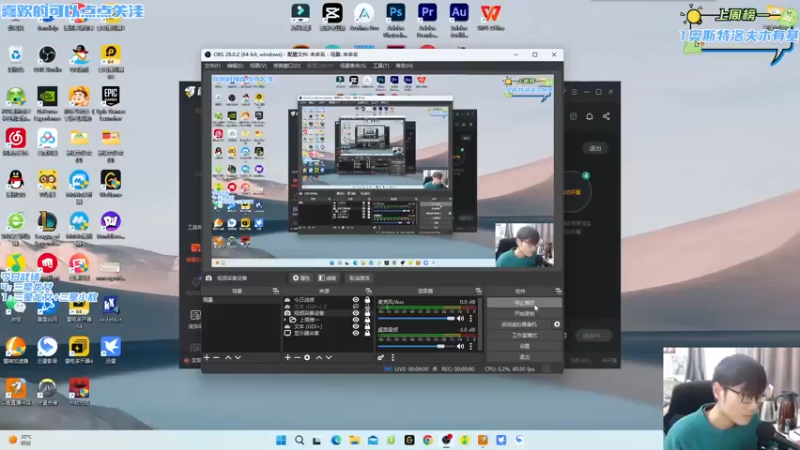
Task: Move the selected source up in Sources dock
Action: click(319, 358)
